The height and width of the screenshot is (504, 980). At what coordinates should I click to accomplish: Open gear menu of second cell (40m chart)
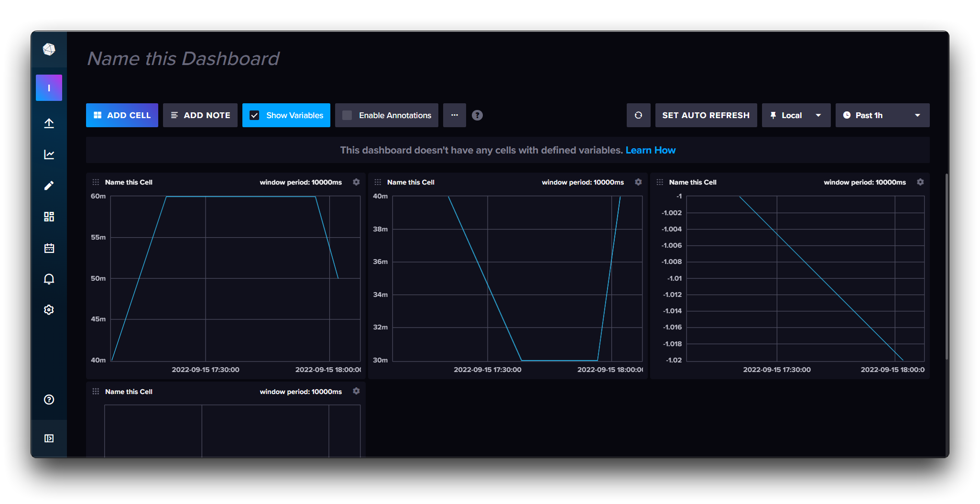click(x=638, y=182)
